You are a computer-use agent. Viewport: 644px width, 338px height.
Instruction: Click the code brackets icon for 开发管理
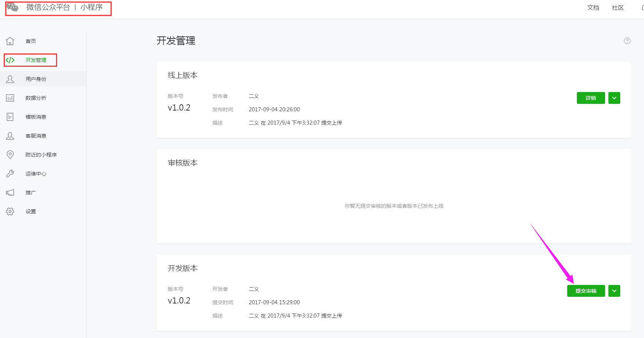click(10, 60)
